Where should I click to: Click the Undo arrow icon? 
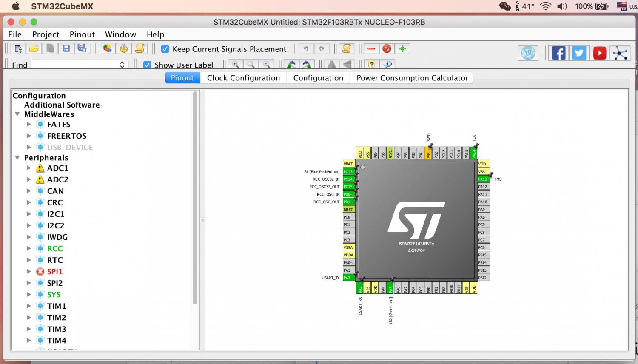[x=306, y=48]
